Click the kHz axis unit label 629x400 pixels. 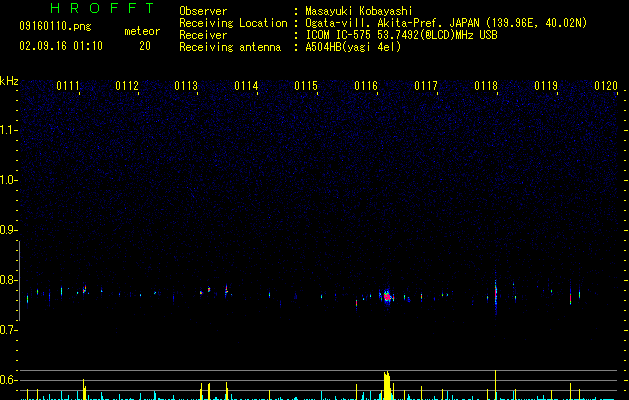tap(9, 81)
